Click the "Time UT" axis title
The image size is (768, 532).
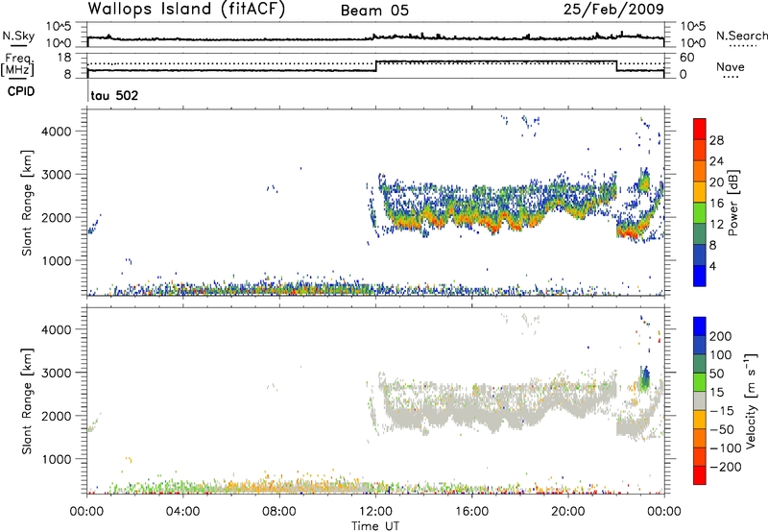[x=375, y=526]
